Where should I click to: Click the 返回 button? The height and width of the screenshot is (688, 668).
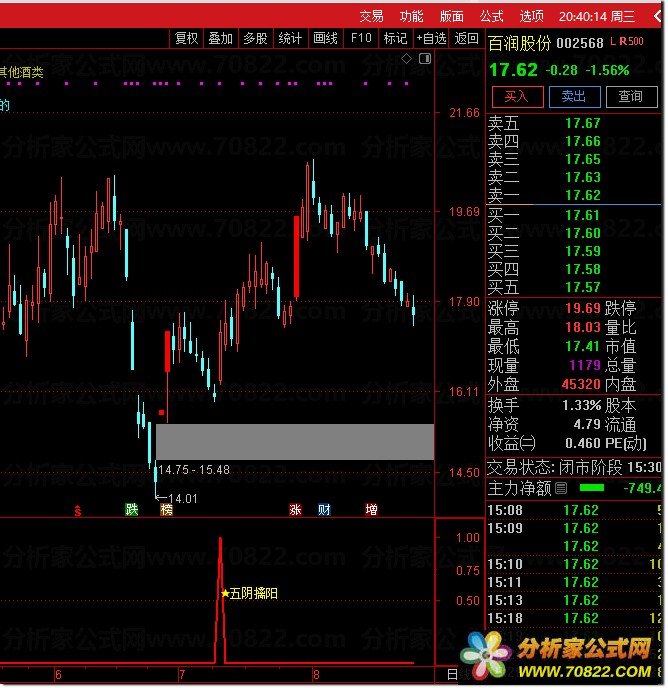click(467, 39)
